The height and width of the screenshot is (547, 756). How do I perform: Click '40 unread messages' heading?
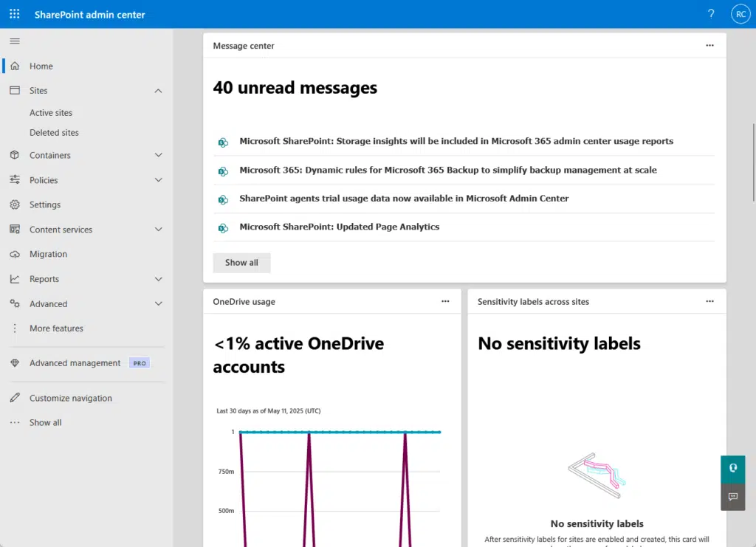[x=295, y=88]
